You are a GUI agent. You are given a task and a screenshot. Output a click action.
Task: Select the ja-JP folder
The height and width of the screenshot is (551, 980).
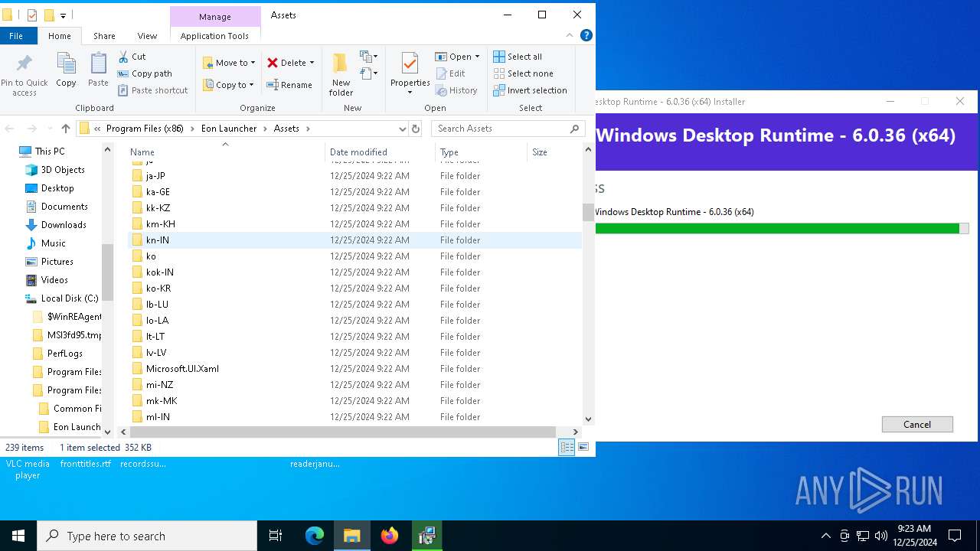tap(155, 176)
